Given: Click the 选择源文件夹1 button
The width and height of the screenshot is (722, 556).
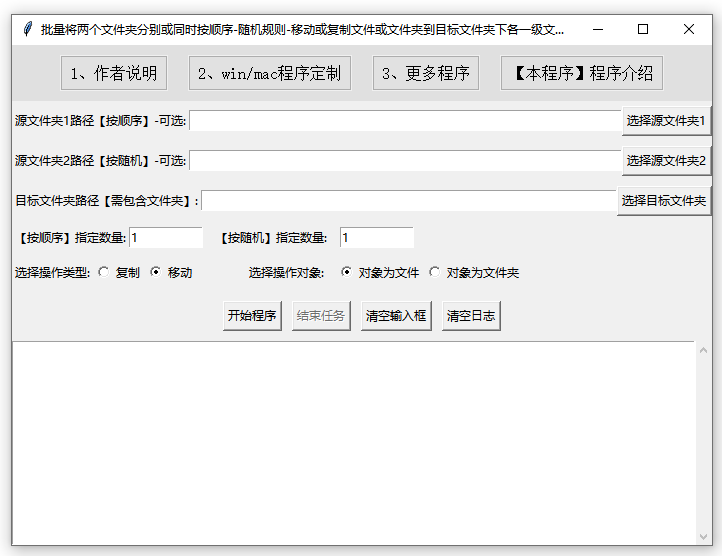Looking at the screenshot, I should click(666, 121).
